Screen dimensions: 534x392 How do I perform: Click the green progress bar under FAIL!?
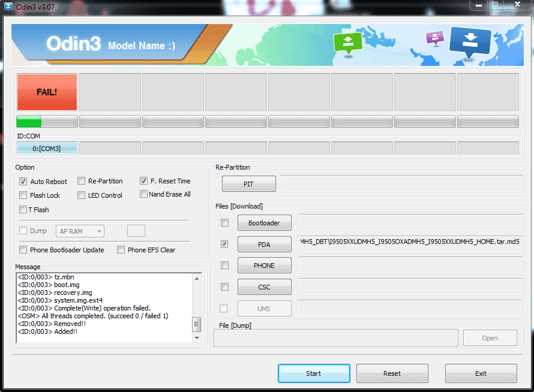coord(47,122)
